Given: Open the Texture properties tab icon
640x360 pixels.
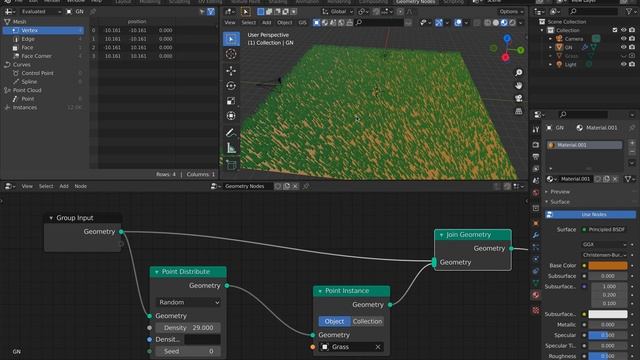Looking at the screenshot, I should coord(536,311).
